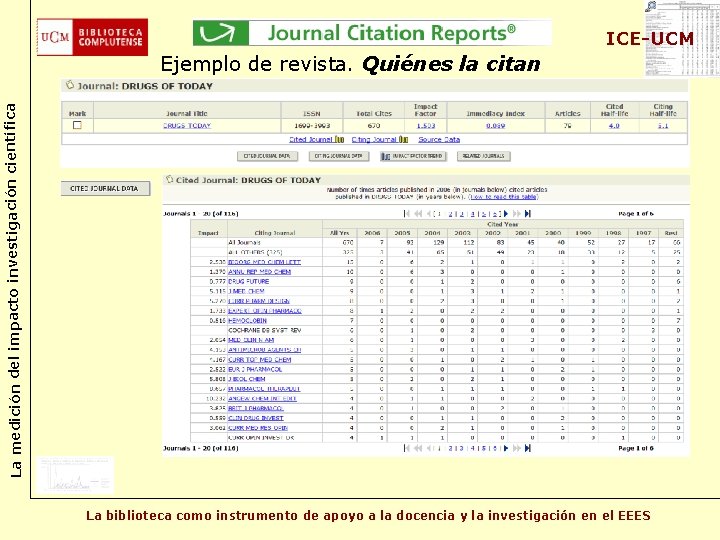Open the Impact Factor value 1.503 link
Screen dimensions: 720x540
coord(426,125)
